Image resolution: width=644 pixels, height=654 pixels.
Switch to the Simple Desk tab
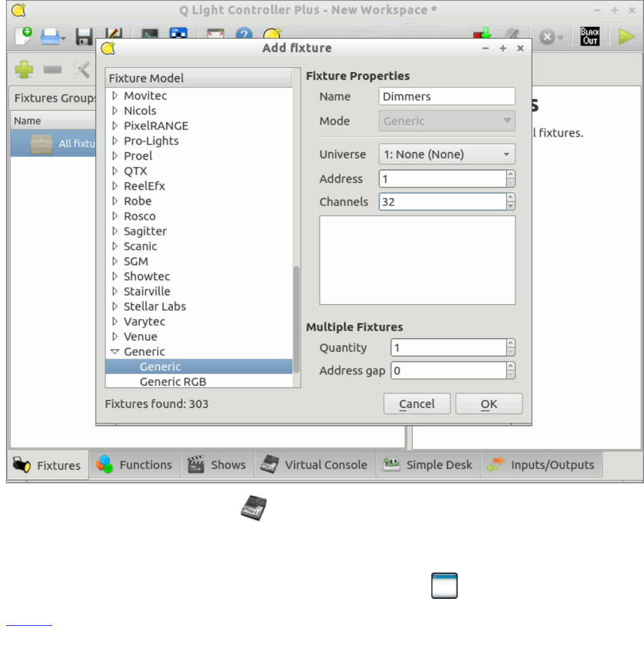428,465
